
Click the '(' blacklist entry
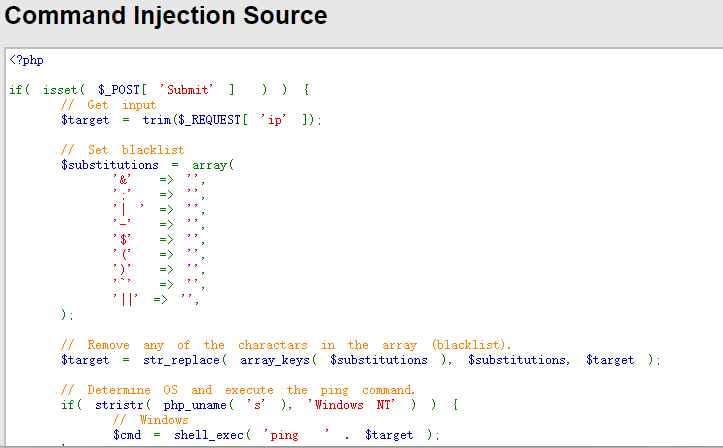[123, 255]
